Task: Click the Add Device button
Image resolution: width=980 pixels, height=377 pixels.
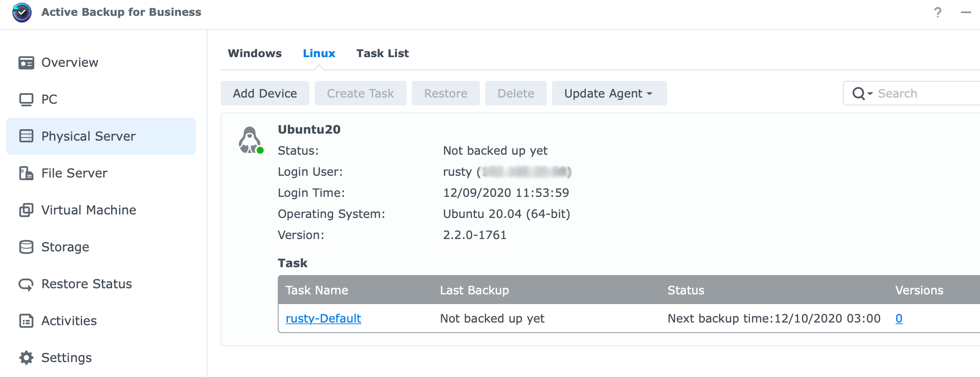Action: click(265, 93)
